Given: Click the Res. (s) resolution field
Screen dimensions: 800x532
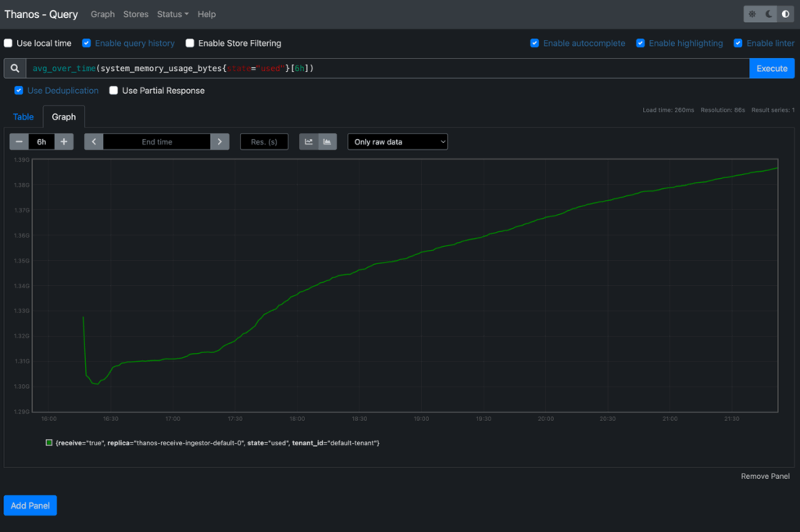Looking at the screenshot, I should coord(264,142).
